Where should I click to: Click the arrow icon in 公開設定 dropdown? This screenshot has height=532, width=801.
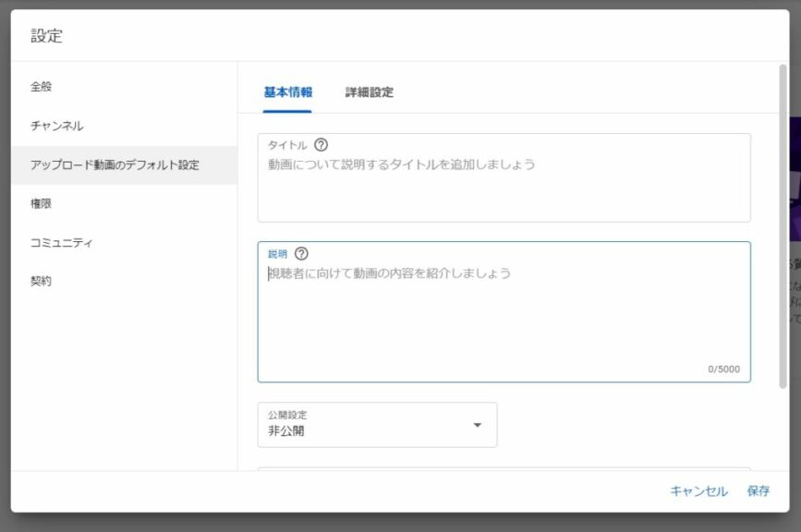[x=478, y=425]
